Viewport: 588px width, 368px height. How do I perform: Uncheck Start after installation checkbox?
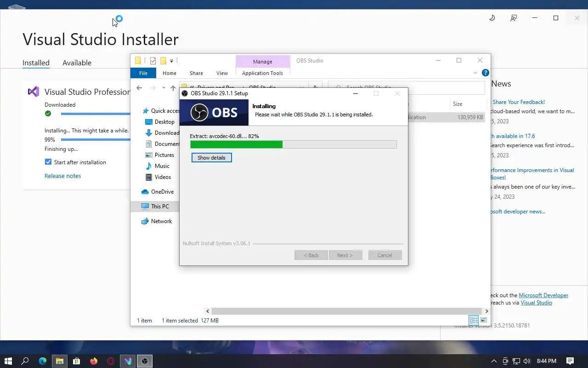click(x=48, y=162)
